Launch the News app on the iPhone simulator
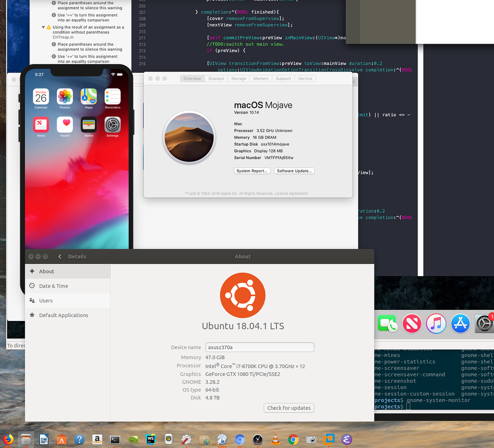The width and height of the screenshot is (494, 448). (41, 125)
